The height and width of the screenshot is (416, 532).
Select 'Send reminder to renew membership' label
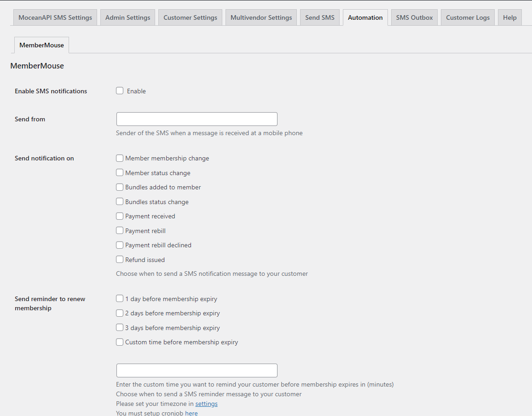pos(50,303)
